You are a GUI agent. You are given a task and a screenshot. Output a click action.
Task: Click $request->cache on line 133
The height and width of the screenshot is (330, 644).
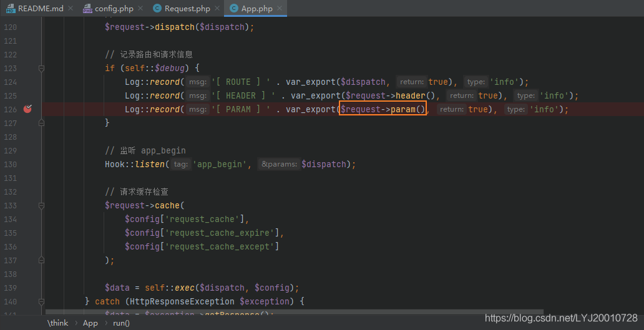142,205
